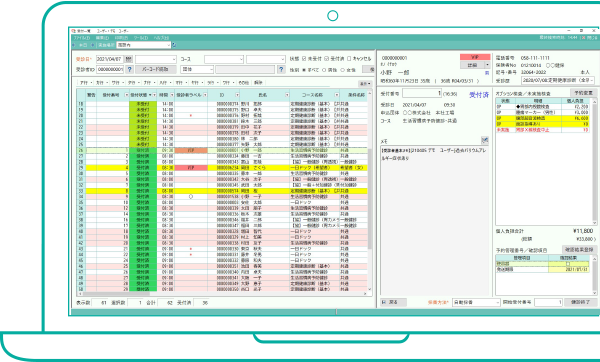This screenshot has width=600, height=362.
Task: Open the 表示 dropdown above the list
Action: click(x=365, y=83)
